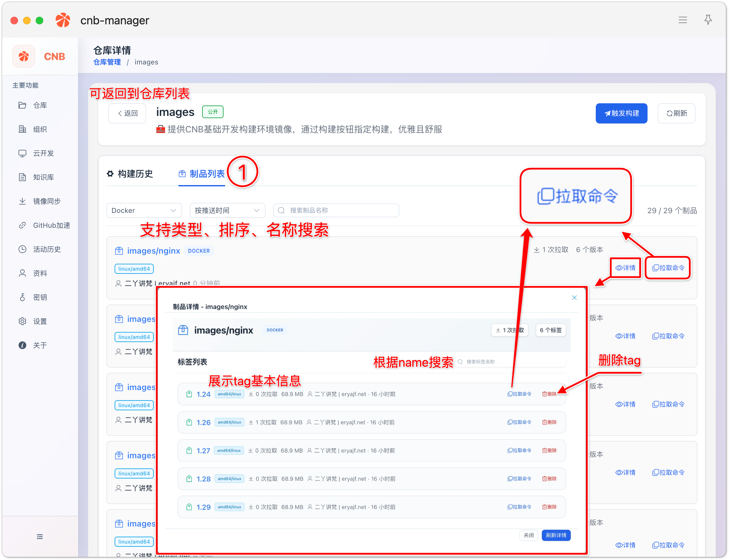Delete tag 1.28
This screenshot has height=560, width=729.
pos(549,479)
